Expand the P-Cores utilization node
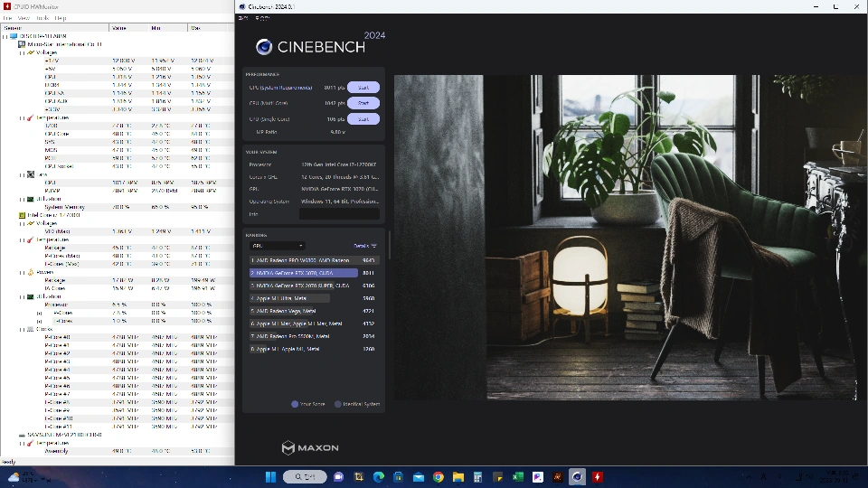The image size is (868, 488). pyautogui.click(x=39, y=314)
